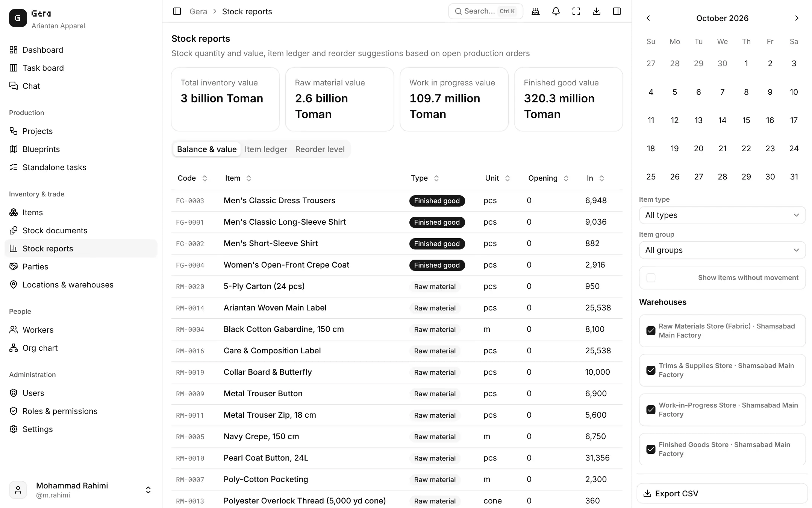This screenshot has width=812, height=508.
Task: Open Dashboard from sidebar
Action: pyautogui.click(x=81, y=50)
